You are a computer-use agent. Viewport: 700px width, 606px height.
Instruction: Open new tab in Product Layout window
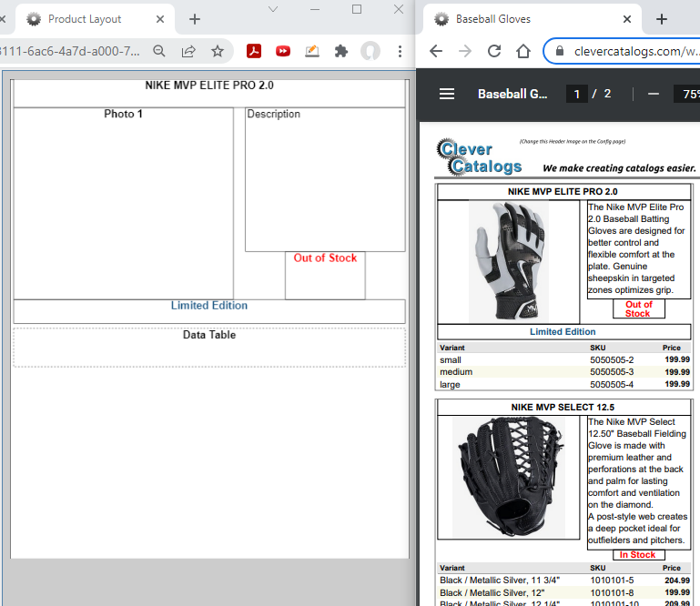point(195,19)
